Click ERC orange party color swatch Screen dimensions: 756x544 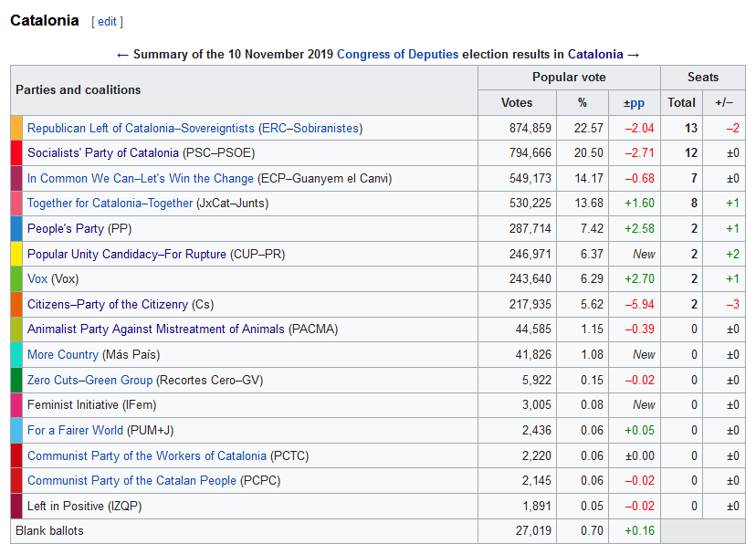[16, 128]
